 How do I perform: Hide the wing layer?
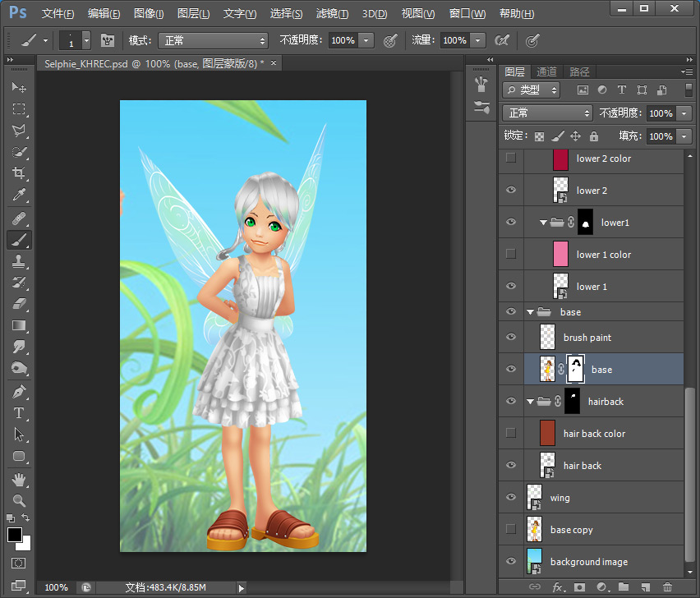pyautogui.click(x=510, y=497)
